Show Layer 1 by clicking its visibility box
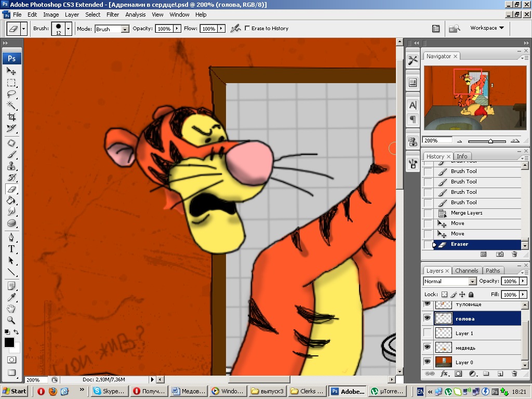Viewport: 532px width, 399px height. coord(428,333)
